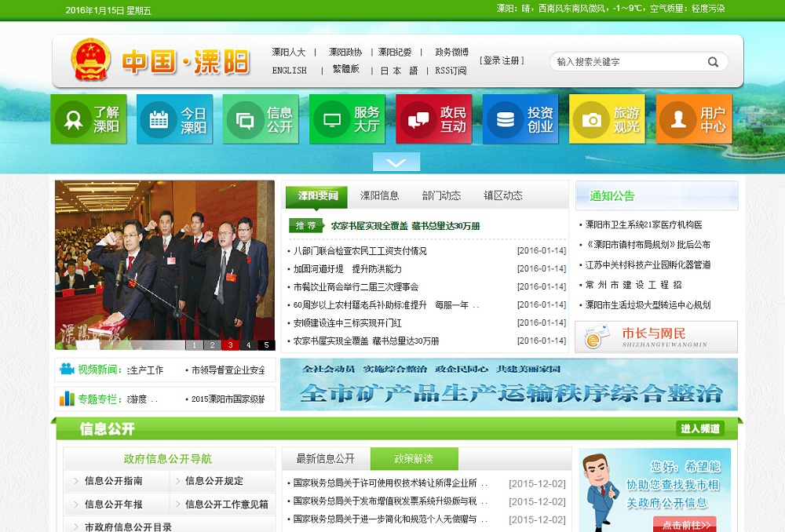Open notice 溧阳市生活垃圾大型转运中心规划

click(x=648, y=304)
